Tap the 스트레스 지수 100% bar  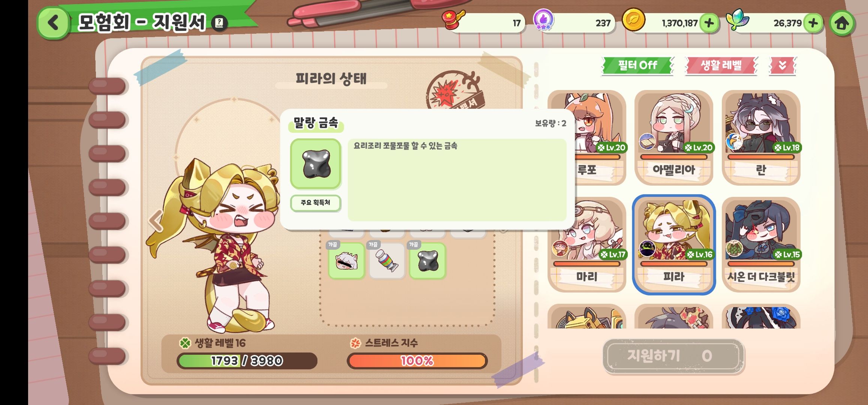417,361
